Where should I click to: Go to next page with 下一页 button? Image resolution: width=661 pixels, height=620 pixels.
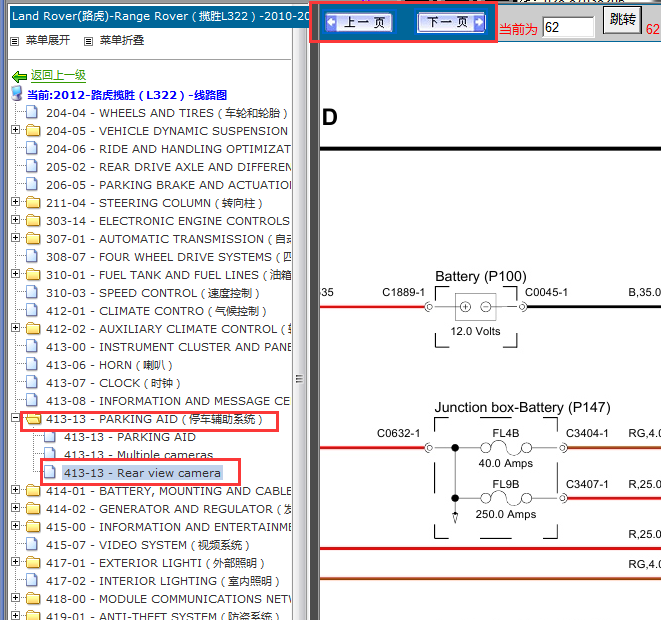[451, 22]
